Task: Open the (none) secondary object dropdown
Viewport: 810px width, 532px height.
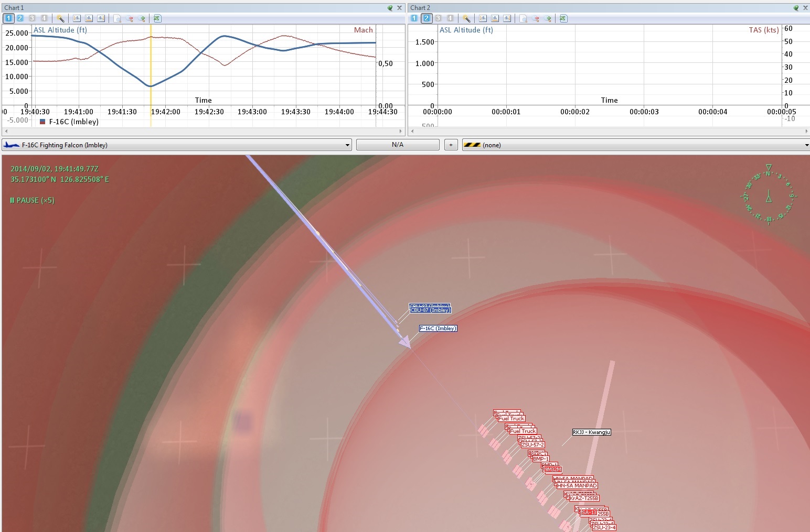Action: click(x=636, y=145)
